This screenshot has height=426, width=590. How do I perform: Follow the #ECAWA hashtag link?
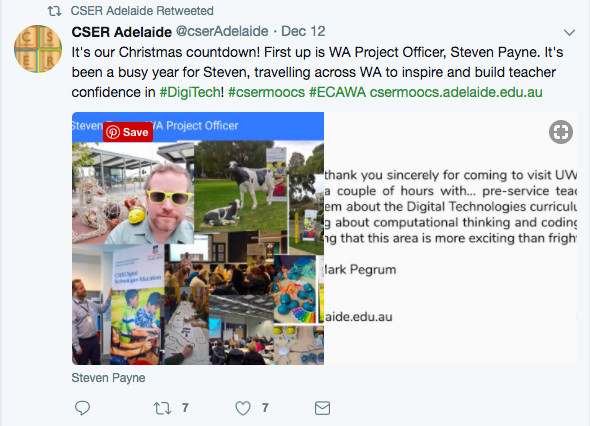click(x=338, y=92)
